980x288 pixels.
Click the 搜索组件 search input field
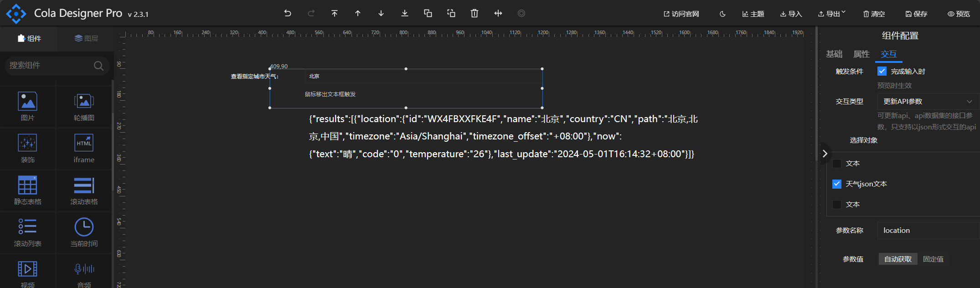[x=50, y=66]
